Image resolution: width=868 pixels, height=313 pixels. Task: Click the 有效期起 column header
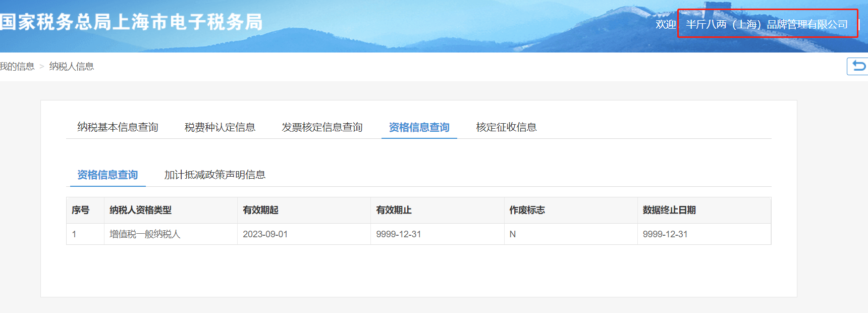pyautogui.click(x=260, y=210)
